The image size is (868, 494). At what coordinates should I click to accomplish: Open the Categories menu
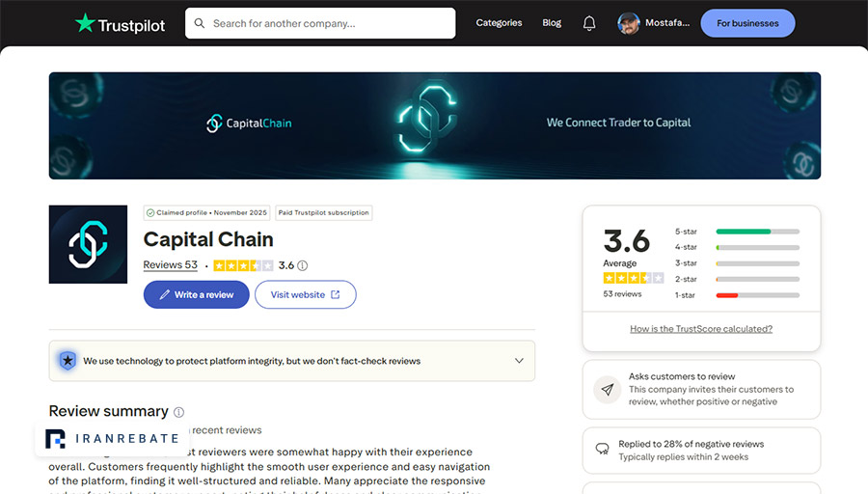[499, 23]
